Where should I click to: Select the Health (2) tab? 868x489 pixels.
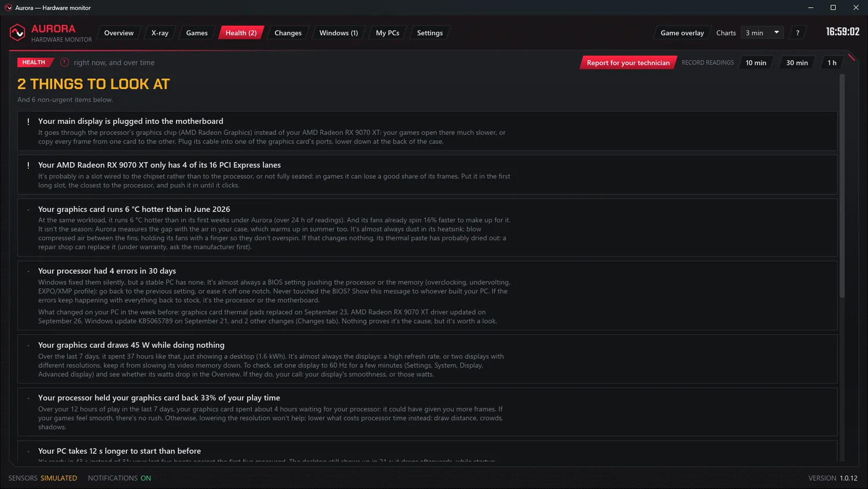[x=241, y=33]
